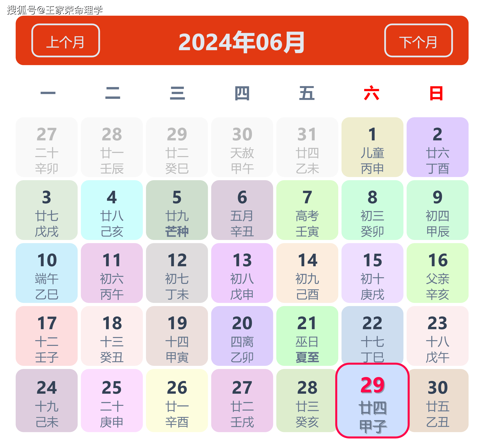
Task: Select June 10 端午 乙巳
Action: (x=46, y=273)
